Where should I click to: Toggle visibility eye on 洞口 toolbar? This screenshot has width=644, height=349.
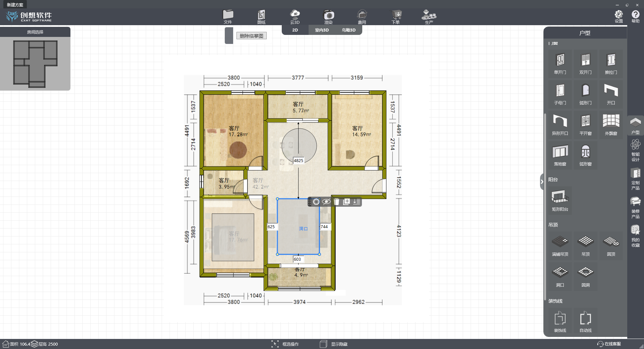point(326,202)
